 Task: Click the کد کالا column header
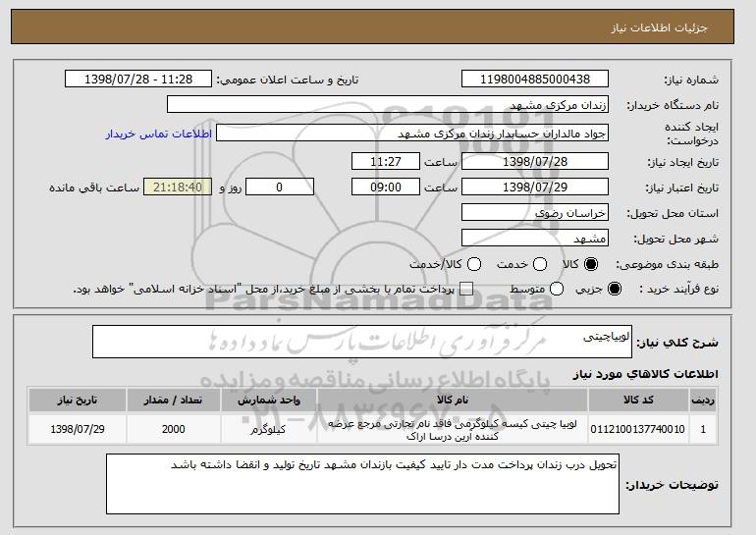coord(638,401)
